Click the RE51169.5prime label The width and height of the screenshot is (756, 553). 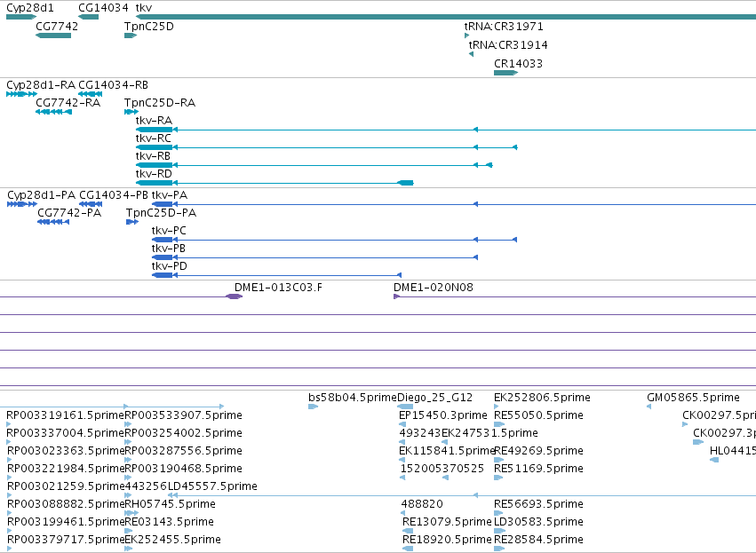[x=538, y=469]
